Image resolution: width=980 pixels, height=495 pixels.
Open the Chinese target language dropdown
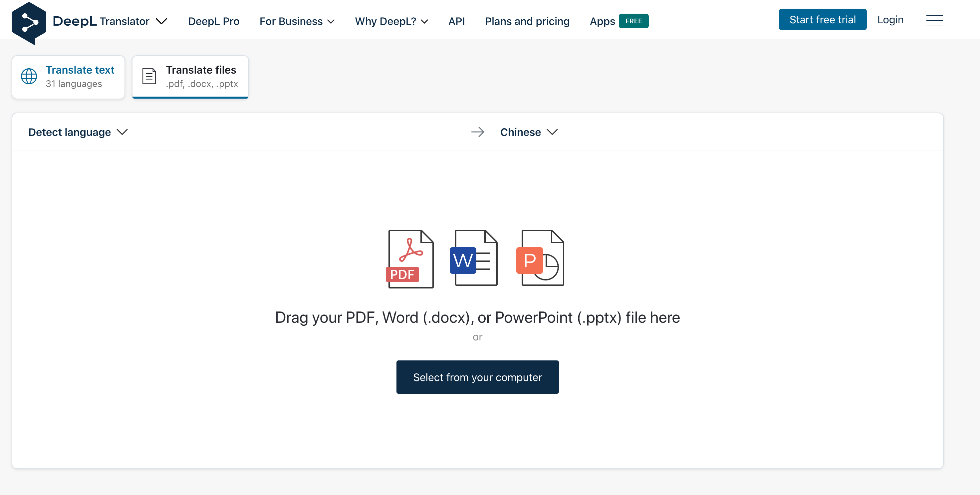[529, 132]
